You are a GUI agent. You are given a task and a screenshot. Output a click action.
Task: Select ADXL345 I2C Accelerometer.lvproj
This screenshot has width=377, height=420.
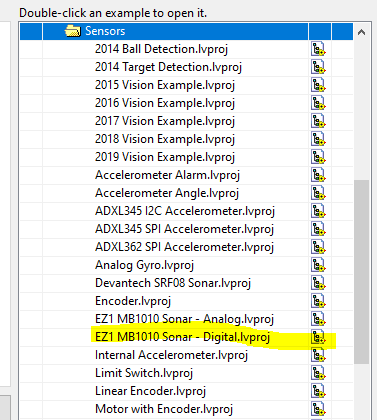pyautogui.click(x=185, y=211)
